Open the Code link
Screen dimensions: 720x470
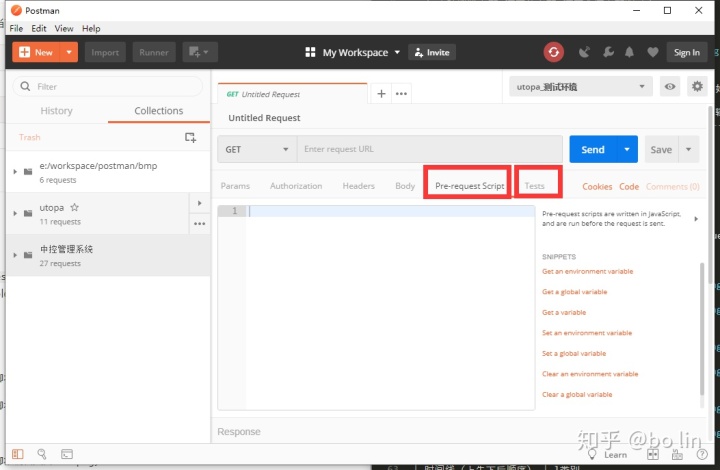(629, 186)
